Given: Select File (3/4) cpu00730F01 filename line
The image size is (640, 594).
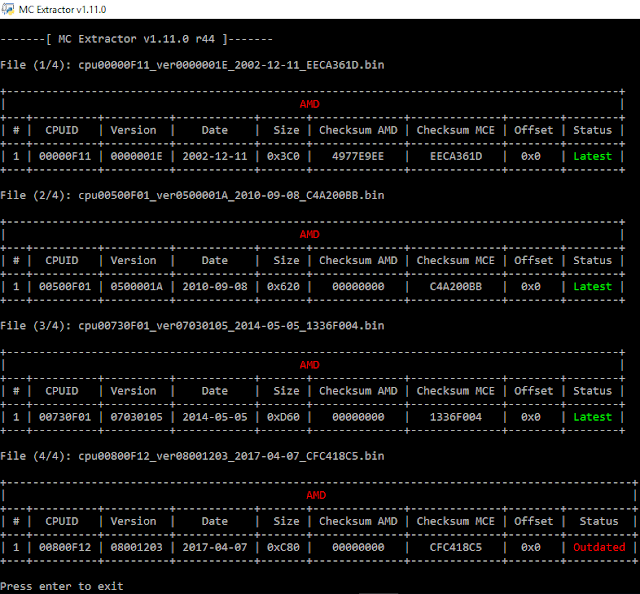Looking at the screenshot, I should click(x=192, y=326).
